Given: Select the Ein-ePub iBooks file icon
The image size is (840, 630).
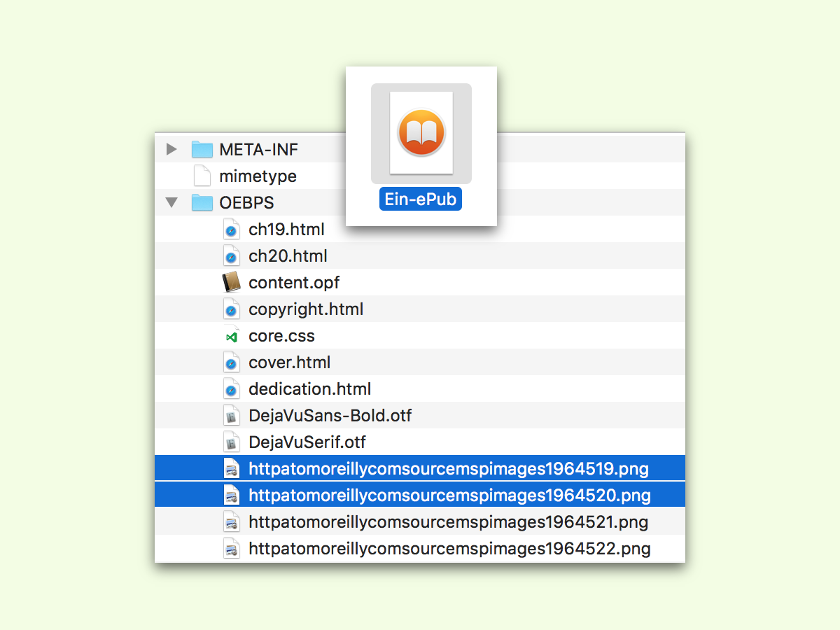Looking at the screenshot, I should pos(421,133).
